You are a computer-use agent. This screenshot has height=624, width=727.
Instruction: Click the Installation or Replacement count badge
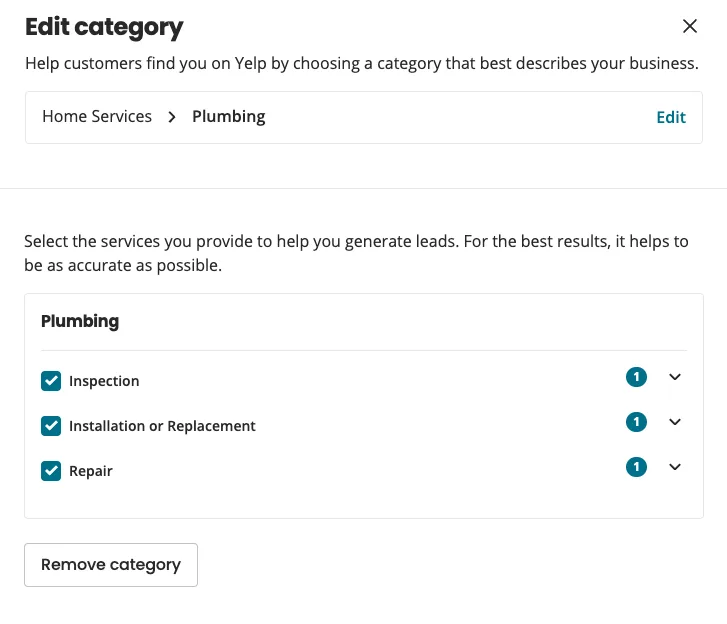tap(636, 422)
